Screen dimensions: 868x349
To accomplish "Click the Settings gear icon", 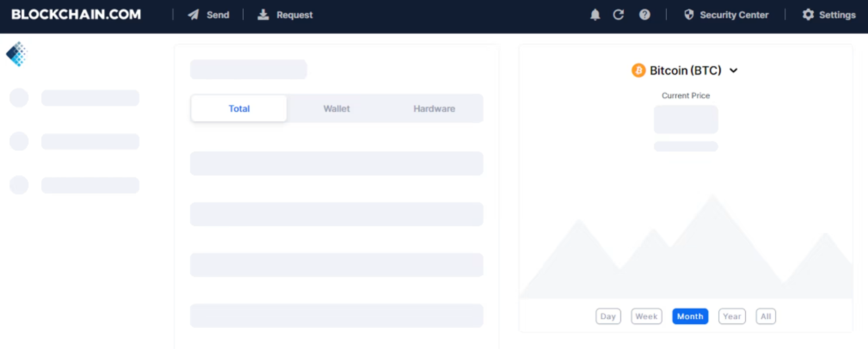I will pos(808,15).
